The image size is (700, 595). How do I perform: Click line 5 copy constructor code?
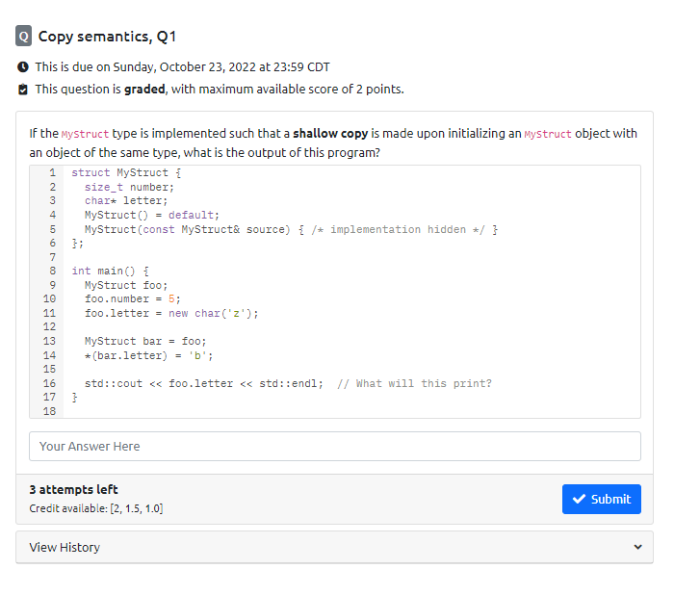(291, 229)
